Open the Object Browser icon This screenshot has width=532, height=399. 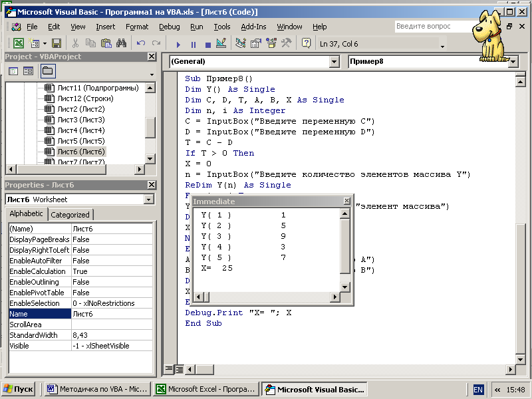pos(271,43)
